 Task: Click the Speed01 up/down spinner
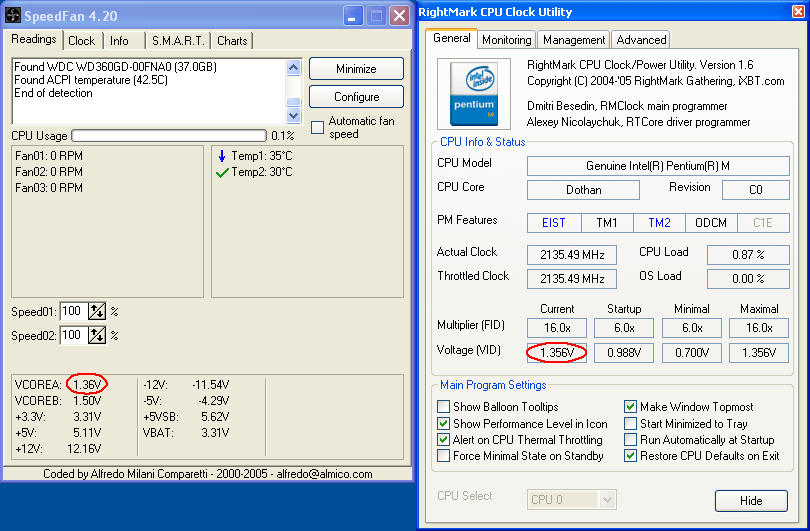tap(97, 311)
